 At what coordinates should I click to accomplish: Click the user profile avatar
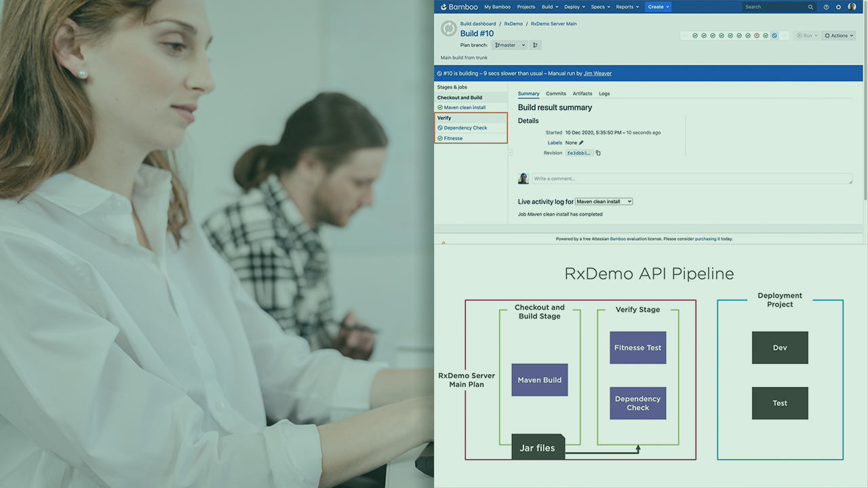852,7
